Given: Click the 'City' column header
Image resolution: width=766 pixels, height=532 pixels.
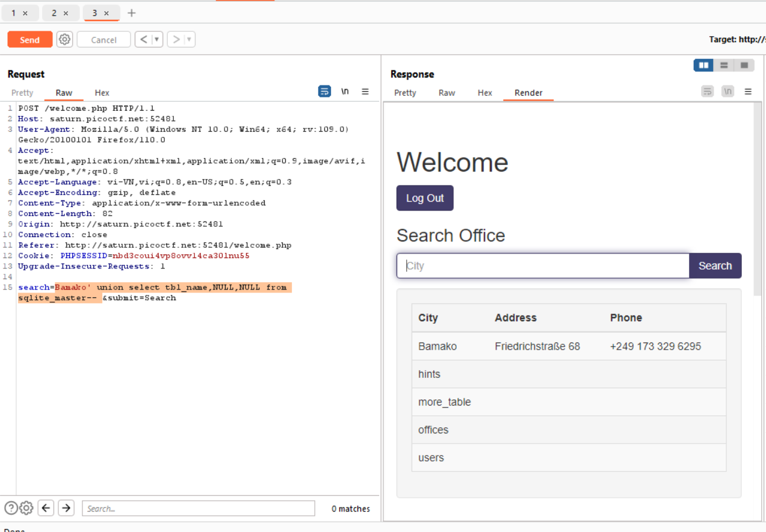Looking at the screenshot, I should [x=428, y=318].
